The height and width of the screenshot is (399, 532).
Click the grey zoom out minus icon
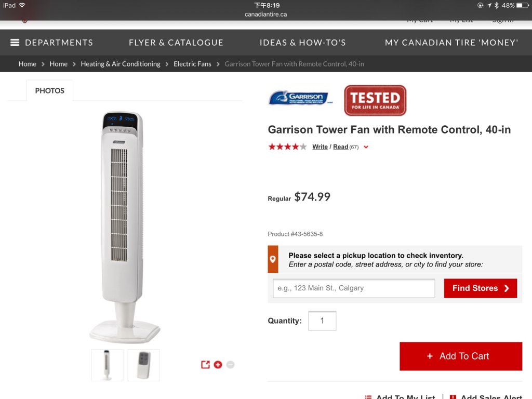(x=230, y=365)
